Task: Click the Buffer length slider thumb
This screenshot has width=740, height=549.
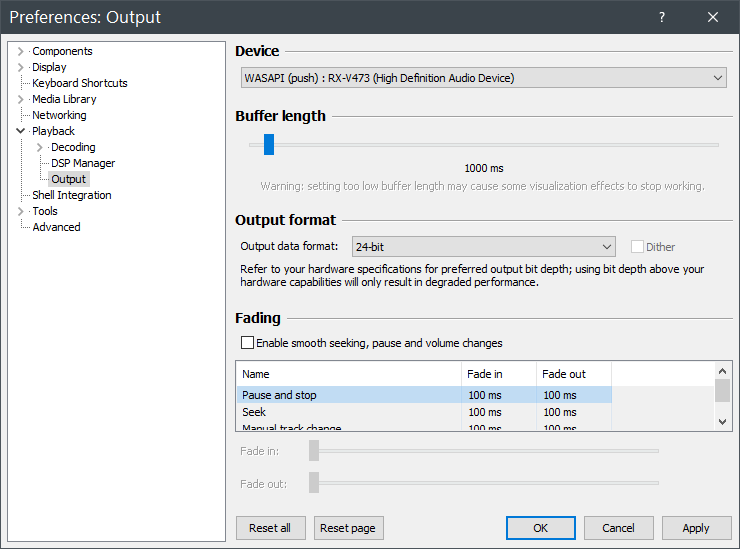Action: 269,145
